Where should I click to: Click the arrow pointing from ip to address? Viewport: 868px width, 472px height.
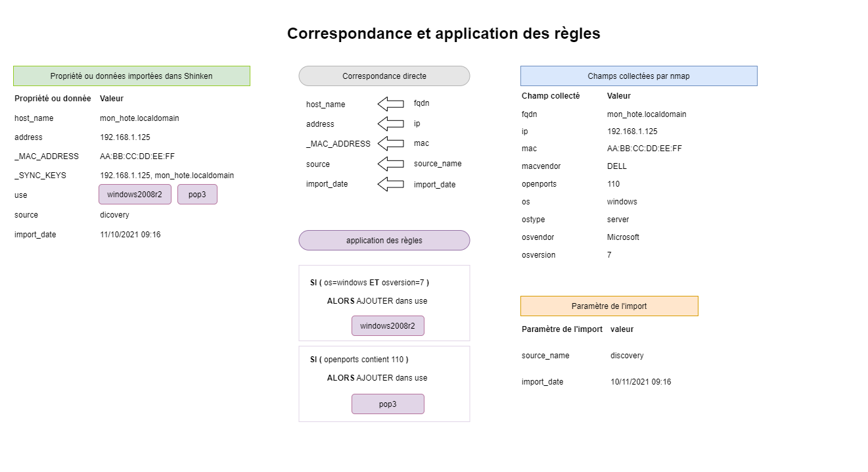tap(391, 124)
